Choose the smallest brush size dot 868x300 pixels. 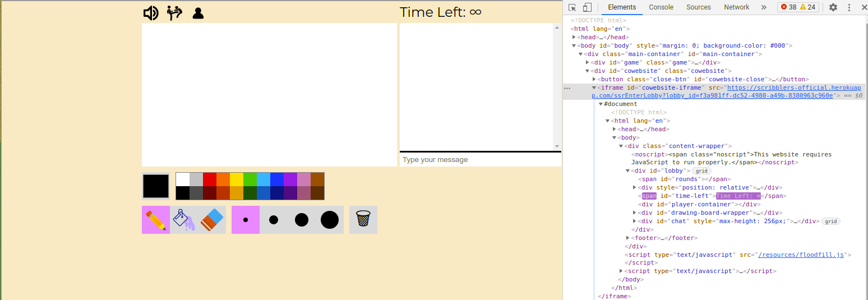pos(246,220)
